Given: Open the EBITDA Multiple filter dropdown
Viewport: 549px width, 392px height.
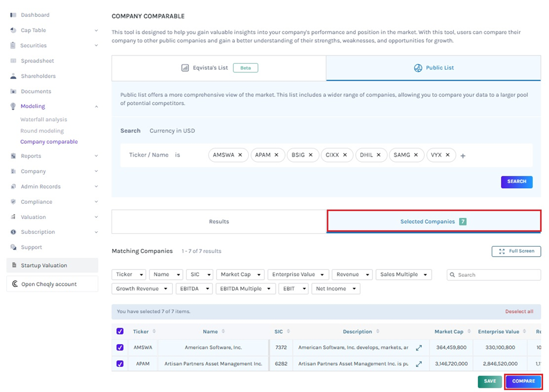Looking at the screenshot, I should (245, 289).
